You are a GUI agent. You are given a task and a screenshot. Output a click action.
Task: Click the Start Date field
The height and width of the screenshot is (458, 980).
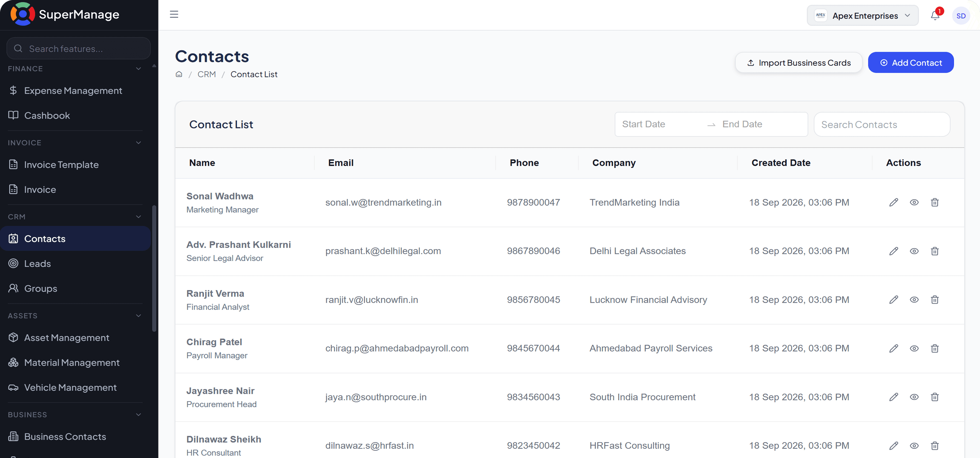coord(661,124)
